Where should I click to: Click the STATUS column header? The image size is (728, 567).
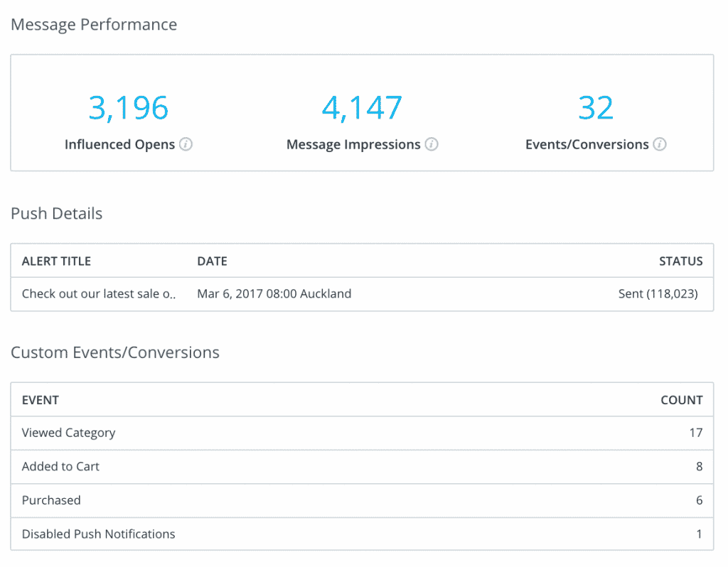point(680,261)
